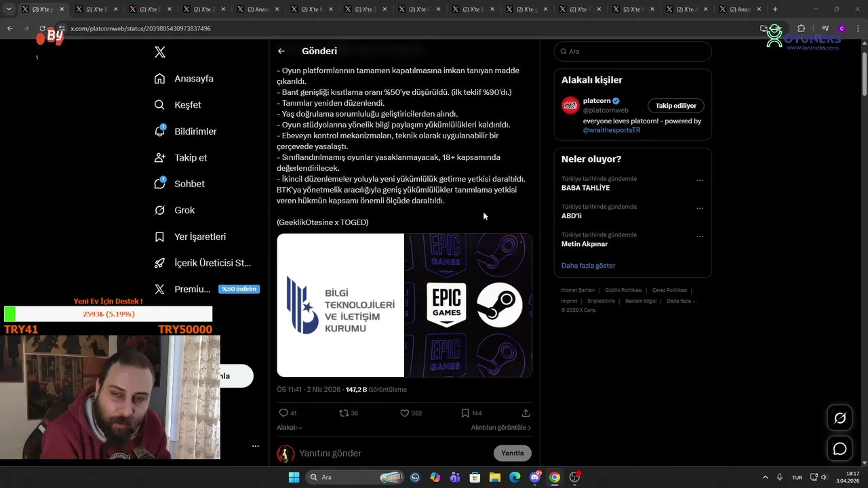Open Grok from the sidebar
Viewport: 868px width, 488px height.
174,210
